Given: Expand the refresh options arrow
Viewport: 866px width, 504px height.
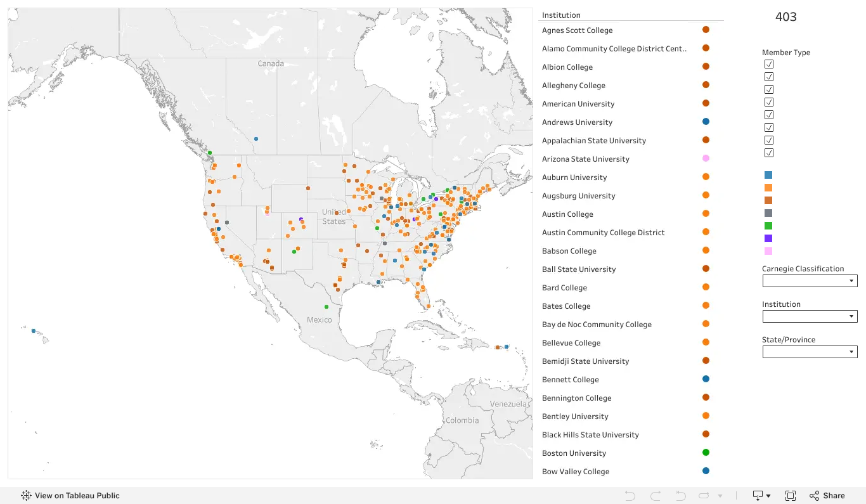Looking at the screenshot, I should coord(720,496).
